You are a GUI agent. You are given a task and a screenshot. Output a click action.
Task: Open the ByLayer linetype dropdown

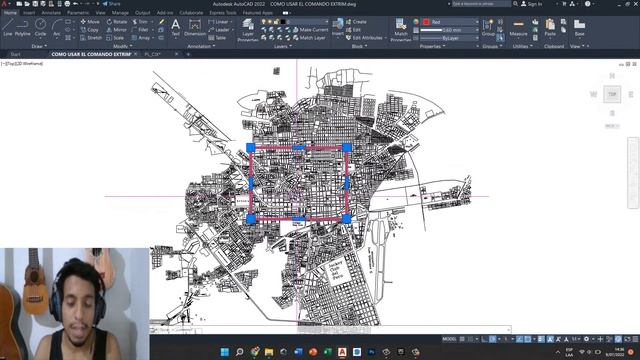pos(449,38)
